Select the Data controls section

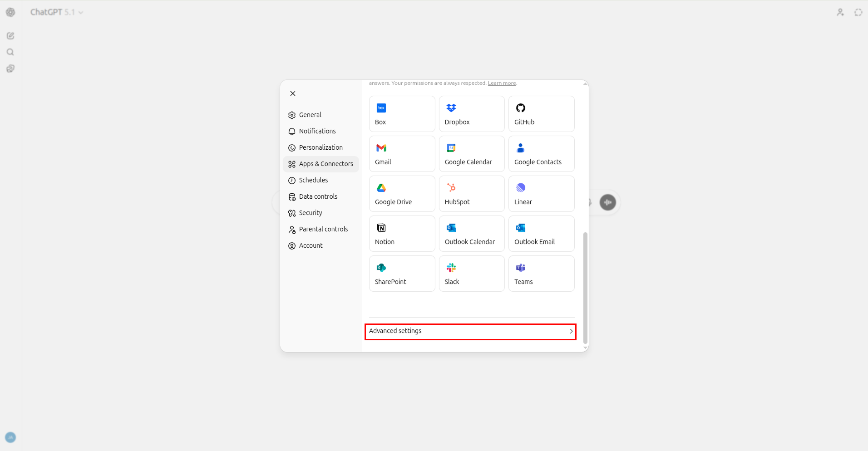pos(318,196)
